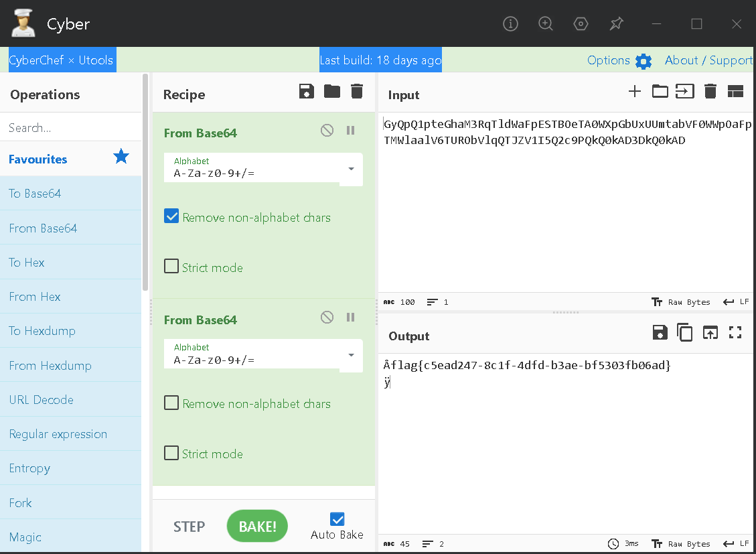Maximise the output pane
Image resolution: width=756 pixels, height=554 pixels.
(x=735, y=332)
